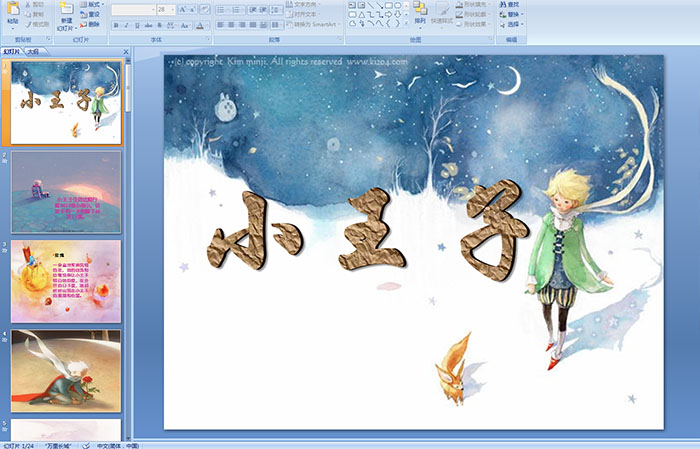Click the New Slide (新建幻灯片) icon
Viewport: 700px width, 449px height.
tap(67, 8)
